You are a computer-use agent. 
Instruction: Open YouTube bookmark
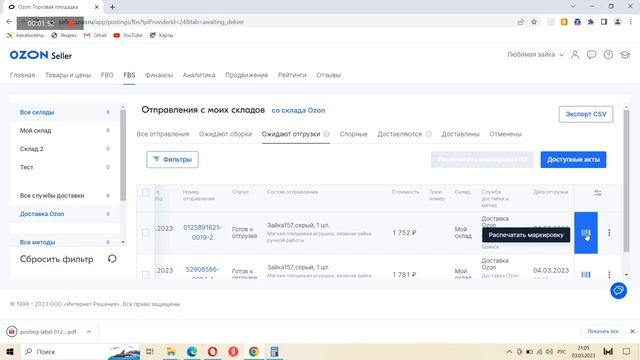point(128,36)
